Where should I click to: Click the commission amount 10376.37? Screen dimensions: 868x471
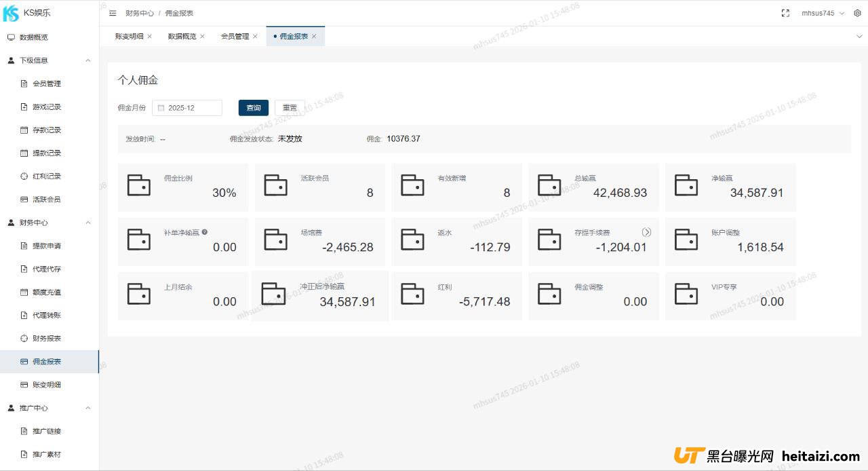[x=403, y=138]
